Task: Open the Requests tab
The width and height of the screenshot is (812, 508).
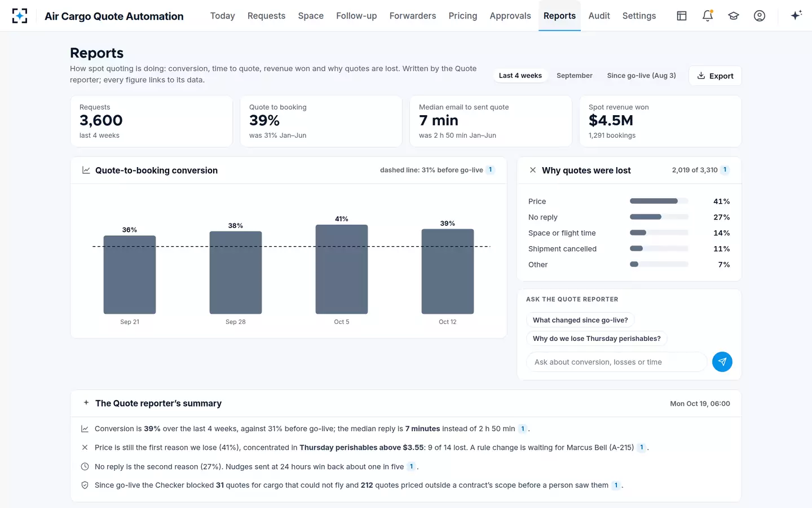Action: 266,16
